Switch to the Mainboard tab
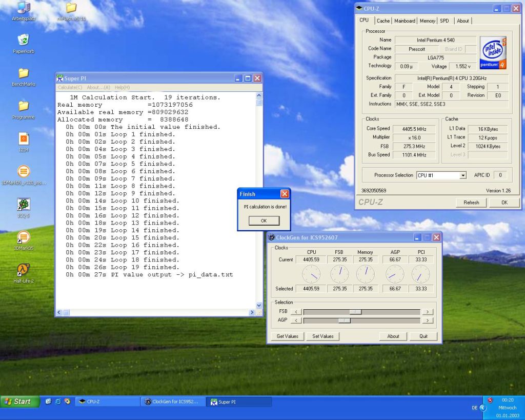This screenshot has height=420, width=525. [405, 21]
